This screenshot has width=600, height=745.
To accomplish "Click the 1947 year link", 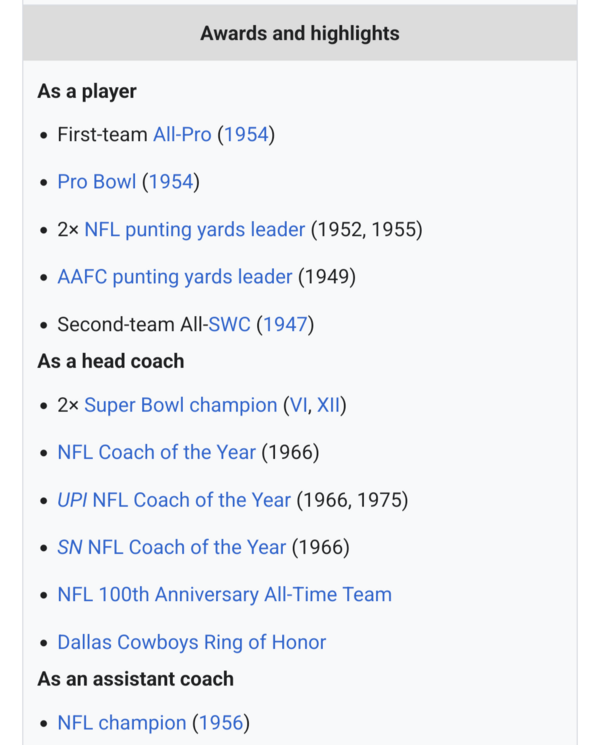I will pos(285,325).
